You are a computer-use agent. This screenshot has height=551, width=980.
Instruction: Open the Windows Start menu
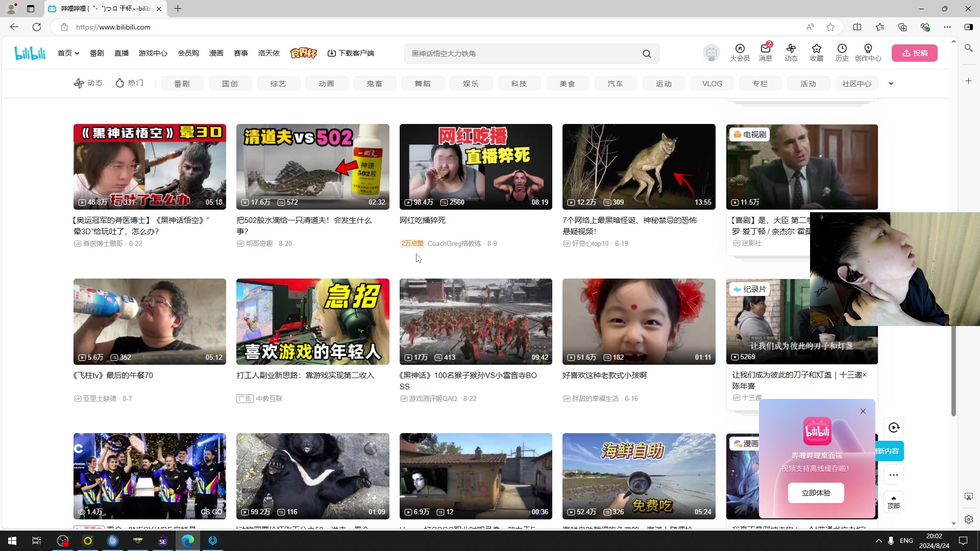[12, 541]
